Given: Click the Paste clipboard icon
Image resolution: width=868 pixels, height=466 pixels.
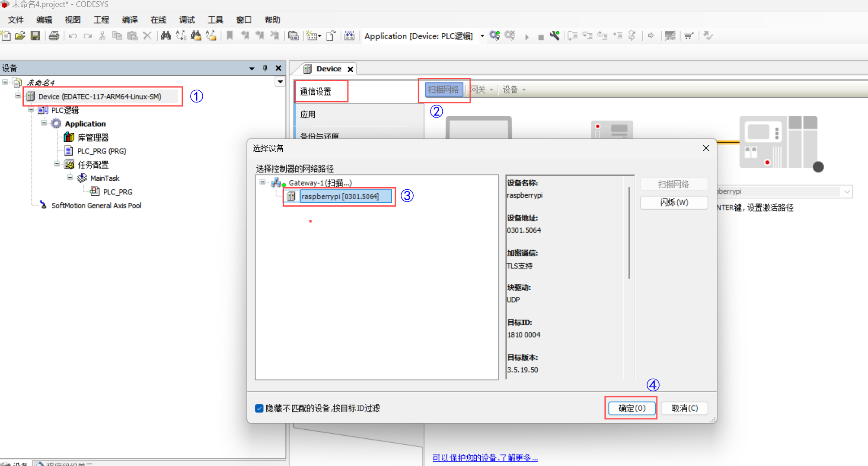Looking at the screenshot, I should click(132, 36).
